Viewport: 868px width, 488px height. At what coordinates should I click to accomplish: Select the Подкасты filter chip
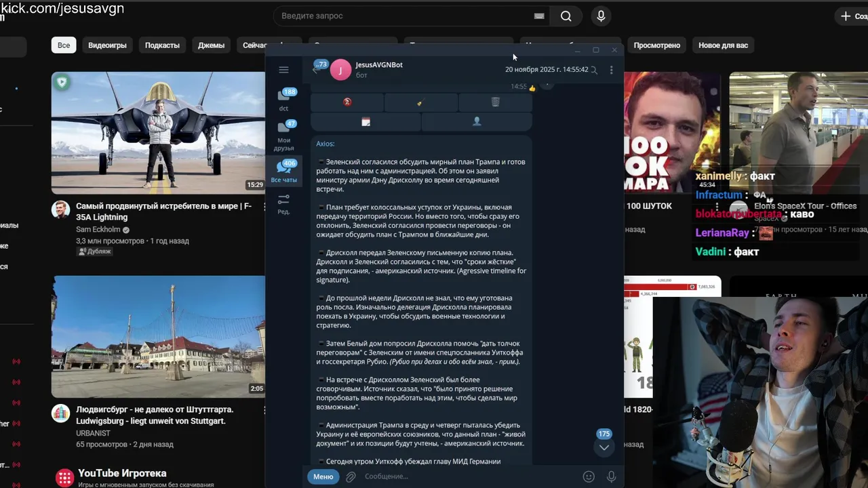click(x=162, y=45)
